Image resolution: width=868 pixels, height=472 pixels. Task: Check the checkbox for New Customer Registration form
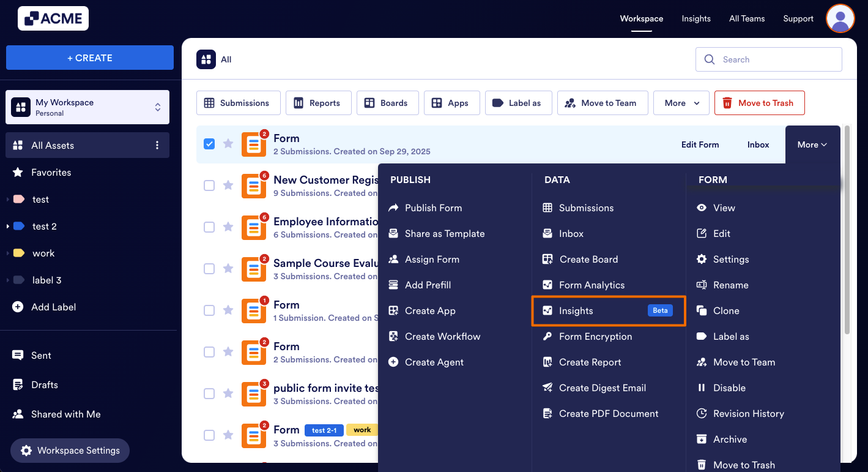(x=209, y=185)
